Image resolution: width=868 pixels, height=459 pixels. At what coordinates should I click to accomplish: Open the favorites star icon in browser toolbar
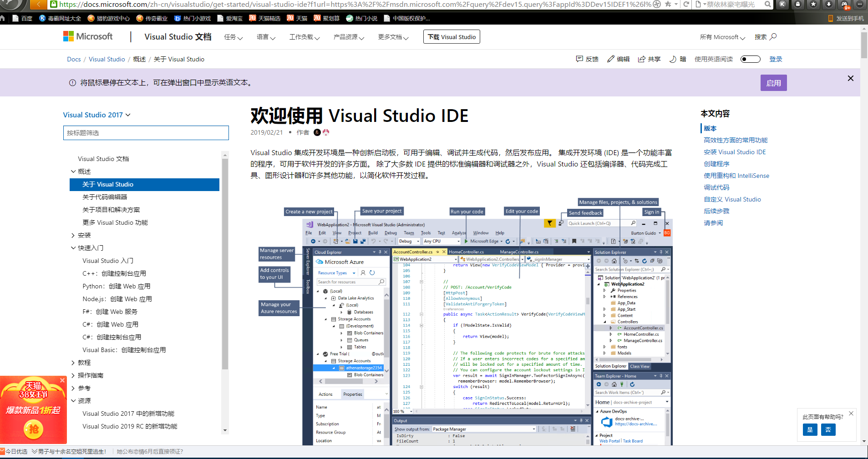(x=813, y=4)
